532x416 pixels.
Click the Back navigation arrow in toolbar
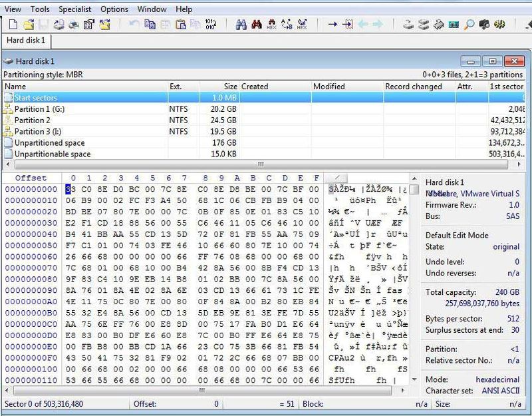(362, 24)
